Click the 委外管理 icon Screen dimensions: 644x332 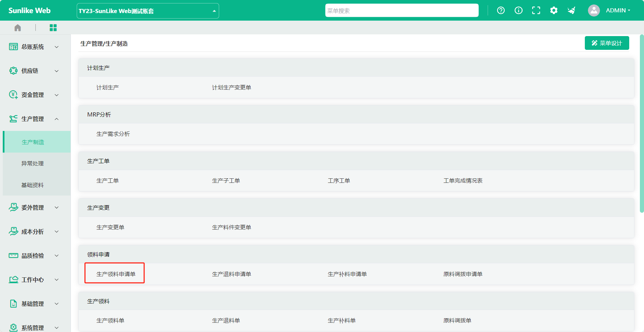click(x=13, y=207)
